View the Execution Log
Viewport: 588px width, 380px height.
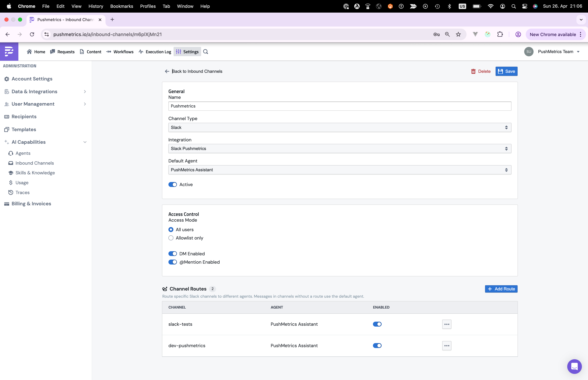[x=155, y=52]
